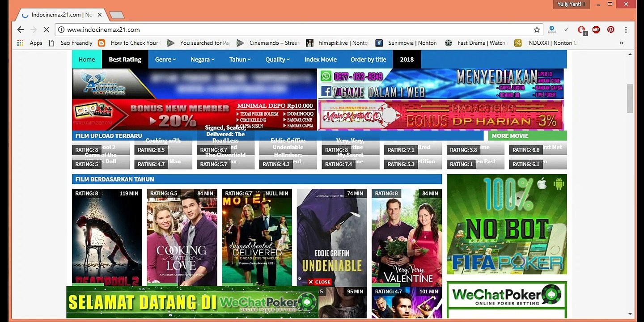
Task: Click the MORE MOVIE button
Action: [528, 136]
